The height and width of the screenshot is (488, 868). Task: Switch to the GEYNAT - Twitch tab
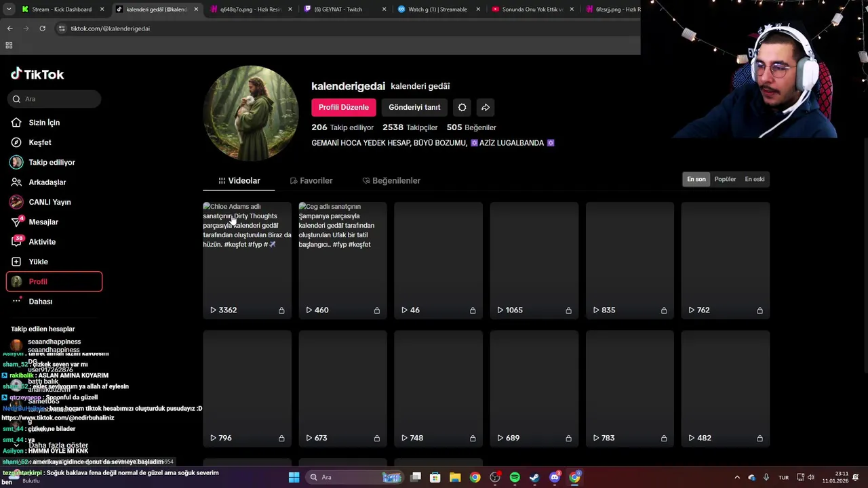click(x=345, y=9)
